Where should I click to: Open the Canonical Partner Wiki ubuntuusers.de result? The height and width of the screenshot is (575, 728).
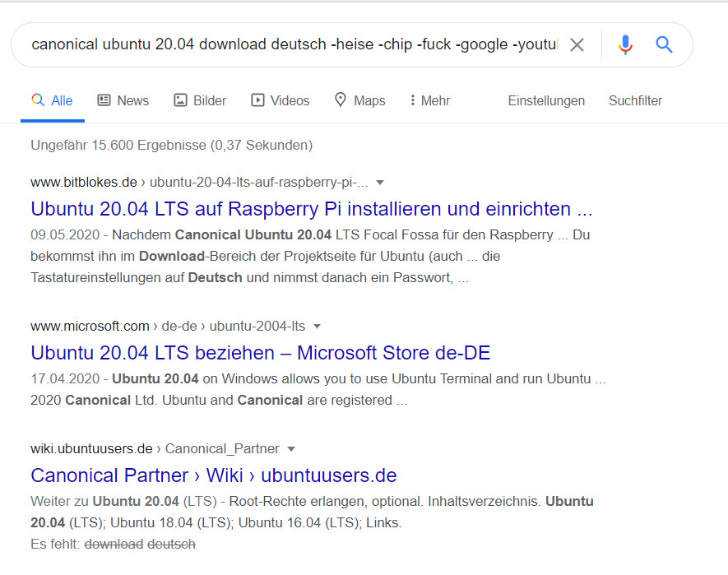tap(214, 475)
